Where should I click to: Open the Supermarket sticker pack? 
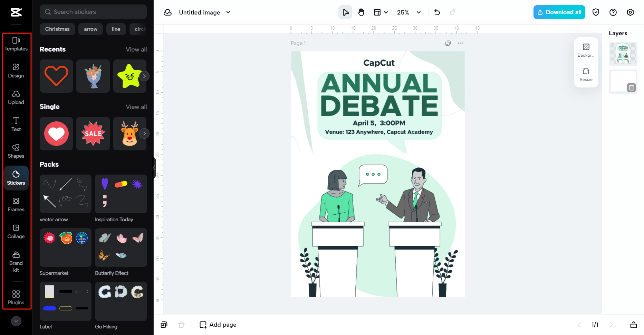66,248
